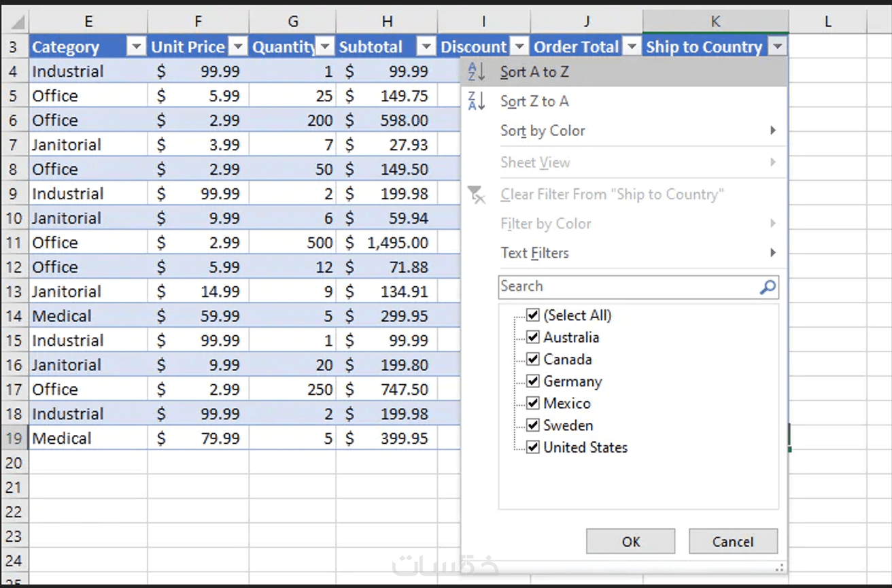Select the Industrial cell in row 4

point(88,71)
